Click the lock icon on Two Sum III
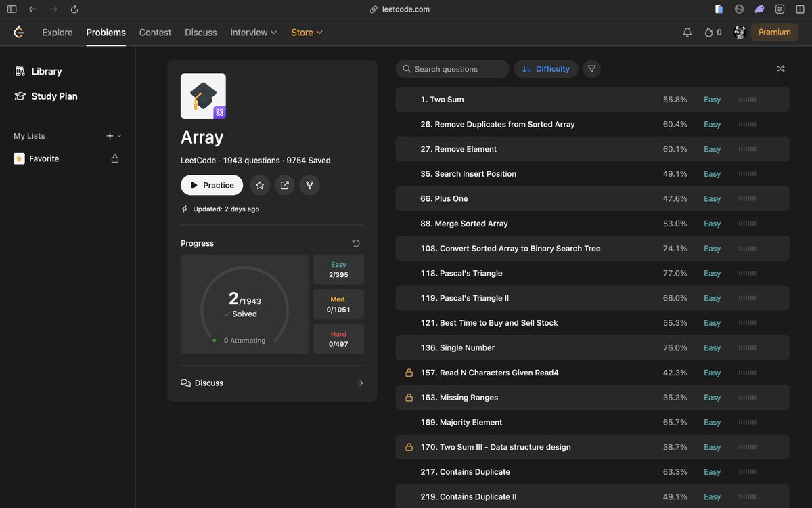The height and width of the screenshot is (508, 812). [409, 447]
